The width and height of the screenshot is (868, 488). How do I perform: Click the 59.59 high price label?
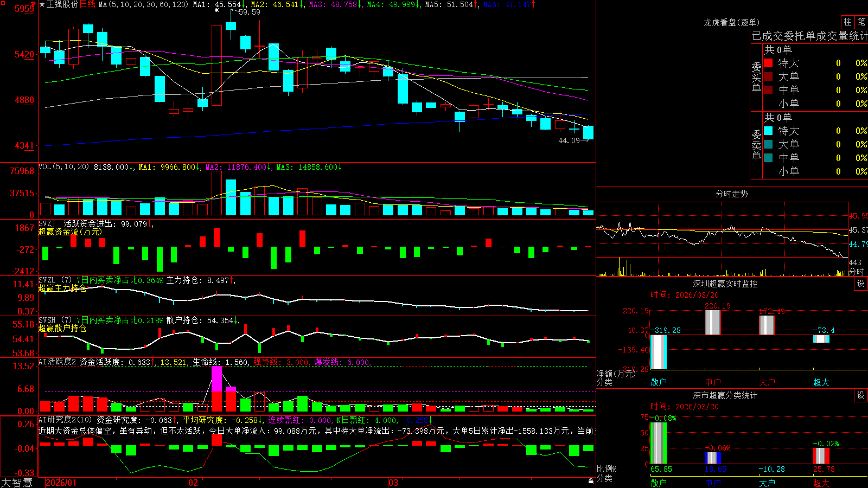249,12
